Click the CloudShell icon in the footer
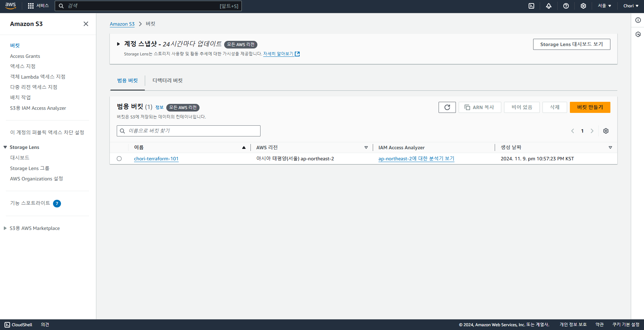The height and width of the screenshot is (330, 644). 7,325
